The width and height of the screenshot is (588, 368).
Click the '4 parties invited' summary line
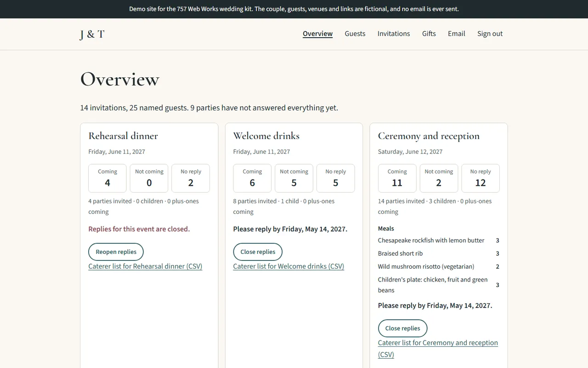pos(143,207)
